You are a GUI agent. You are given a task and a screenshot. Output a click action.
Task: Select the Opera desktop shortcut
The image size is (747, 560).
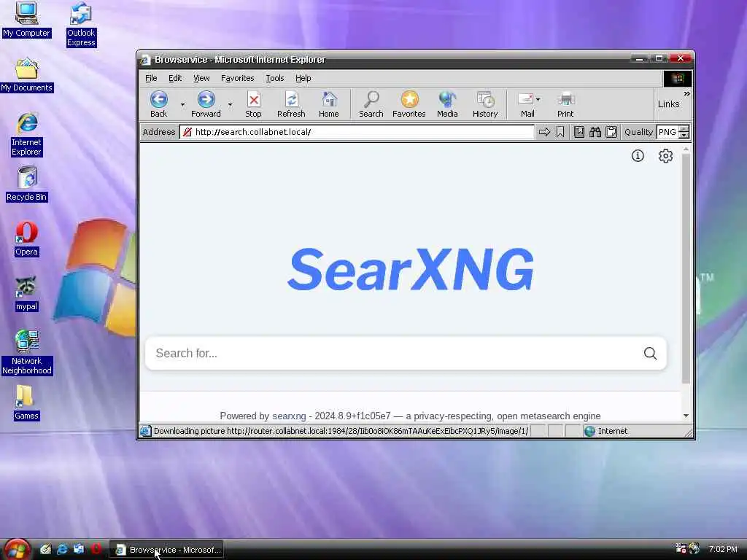pos(26,239)
